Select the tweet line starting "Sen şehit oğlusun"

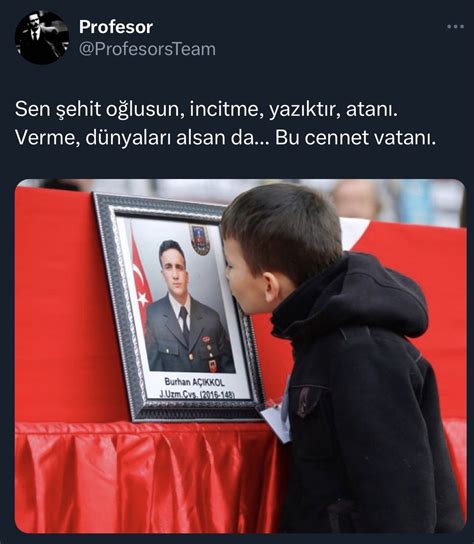point(206,110)
